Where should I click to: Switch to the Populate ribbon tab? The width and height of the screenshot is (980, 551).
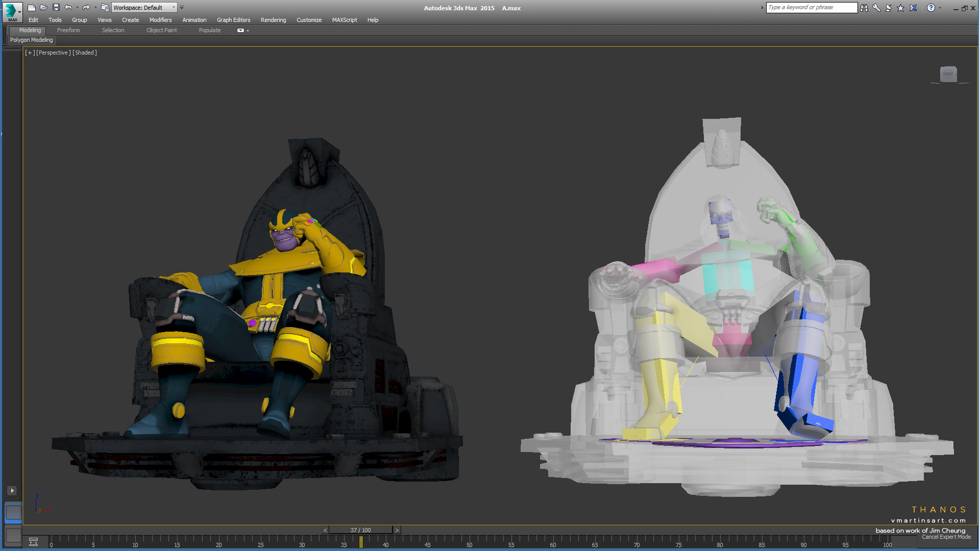(209, 30)
